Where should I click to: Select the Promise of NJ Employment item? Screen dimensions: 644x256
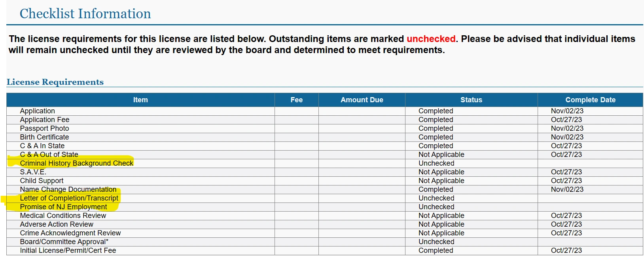64,207
